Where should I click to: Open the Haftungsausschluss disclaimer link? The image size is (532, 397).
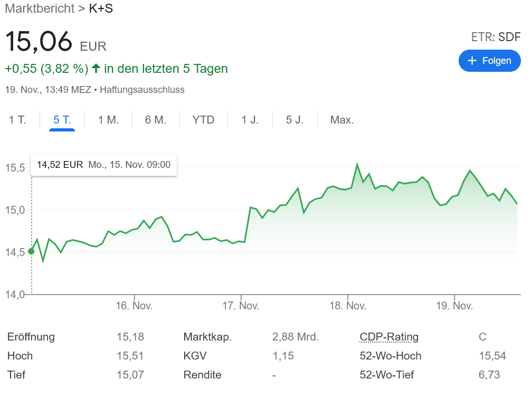pyautogui.click(x=142, y=90)
